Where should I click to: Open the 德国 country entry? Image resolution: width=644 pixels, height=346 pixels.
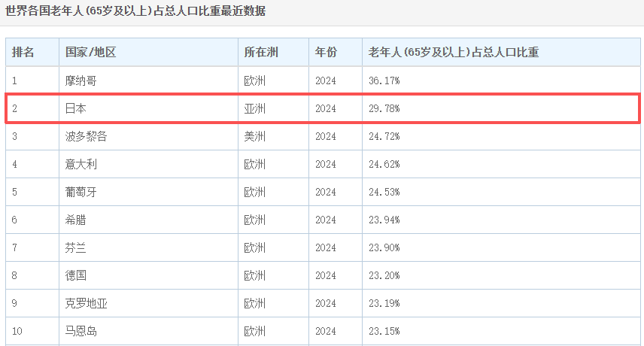point(76,275)
